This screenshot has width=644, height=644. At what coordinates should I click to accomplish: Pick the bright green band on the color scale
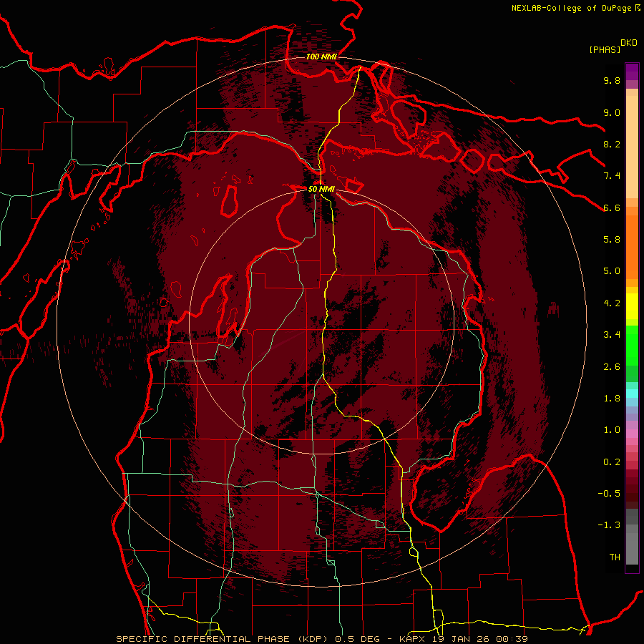click(x=632, y=345)
